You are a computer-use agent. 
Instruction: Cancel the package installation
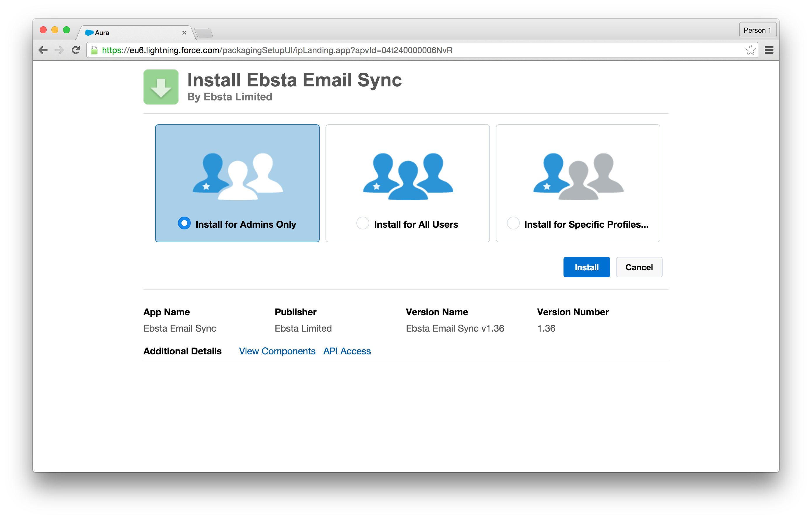coord(639,267)
